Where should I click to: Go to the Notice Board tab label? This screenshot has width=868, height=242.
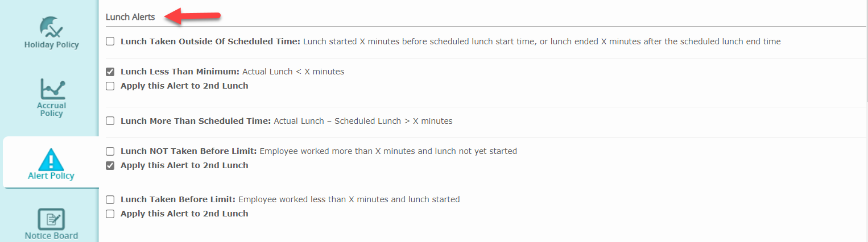(51, 236)
